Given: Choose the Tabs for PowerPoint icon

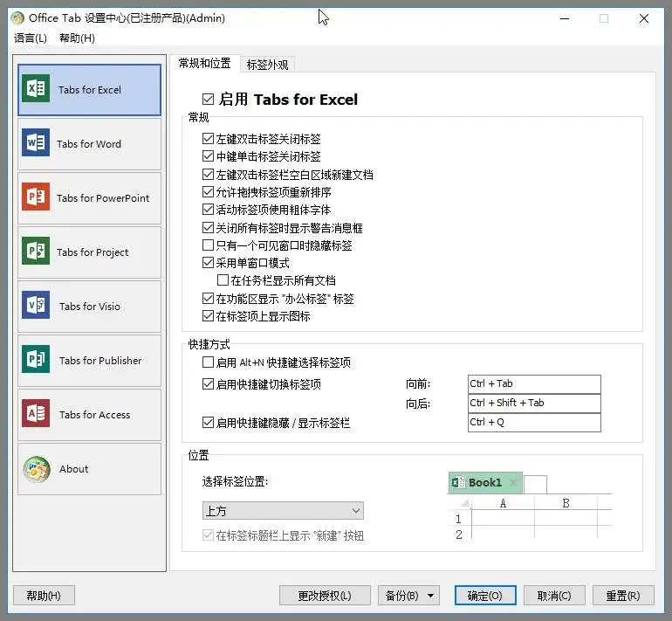Looking at the screenshot, I should 36,198.
